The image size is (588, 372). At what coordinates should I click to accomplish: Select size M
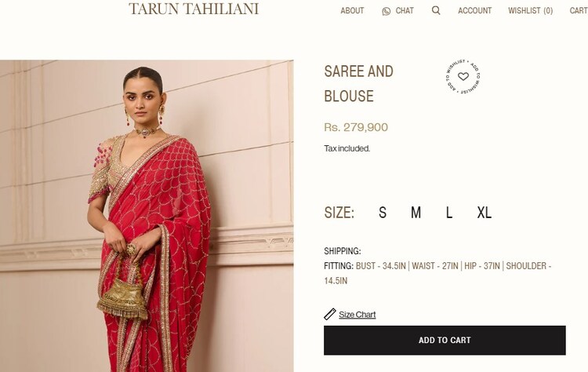(x=416, y=213)
